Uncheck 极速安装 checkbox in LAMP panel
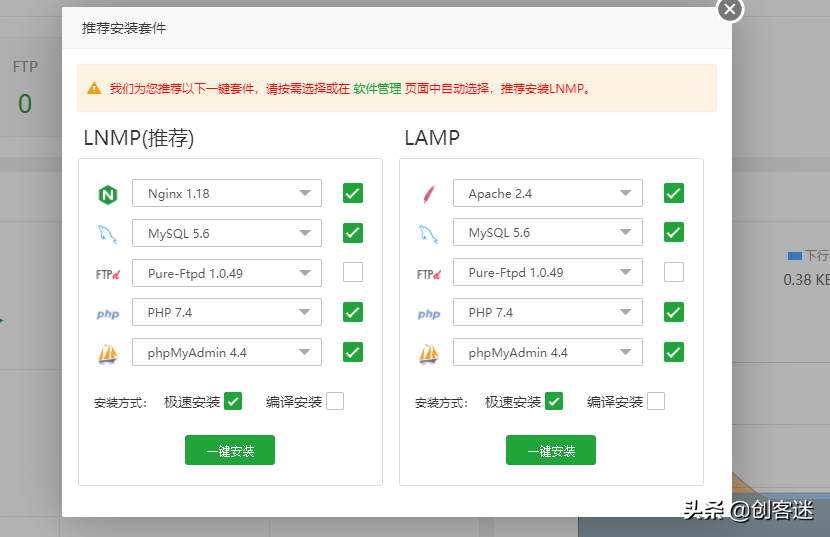Screen dimensions: 830x537 point(553,401)
